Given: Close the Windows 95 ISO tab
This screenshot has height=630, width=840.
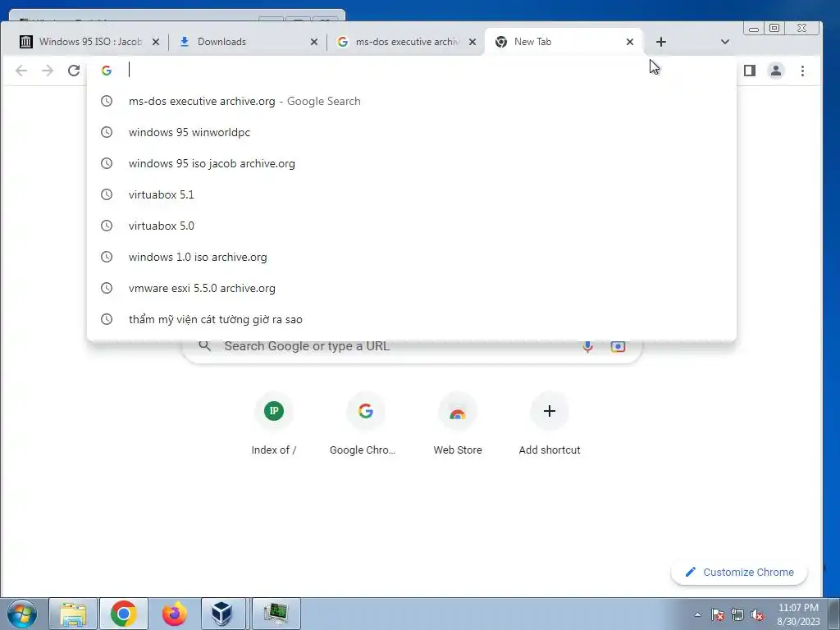Looking at the screenshot, I should point(155,42).
